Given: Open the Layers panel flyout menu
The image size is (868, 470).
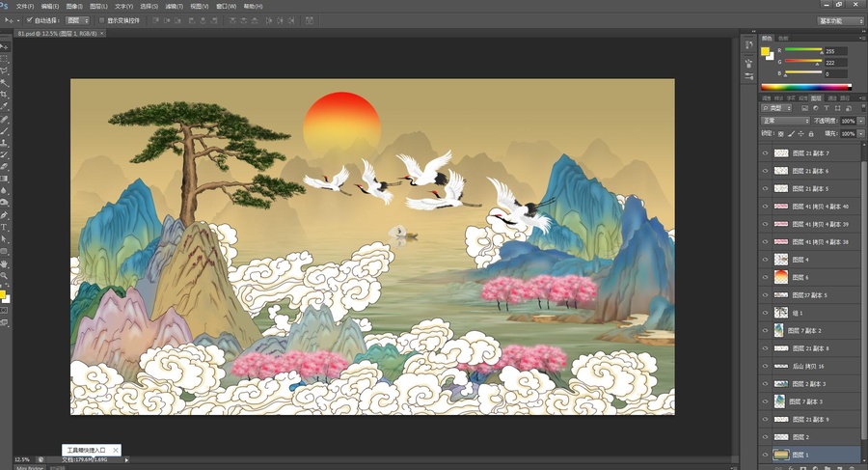Looking at the screenshot, I should (863, 98).
